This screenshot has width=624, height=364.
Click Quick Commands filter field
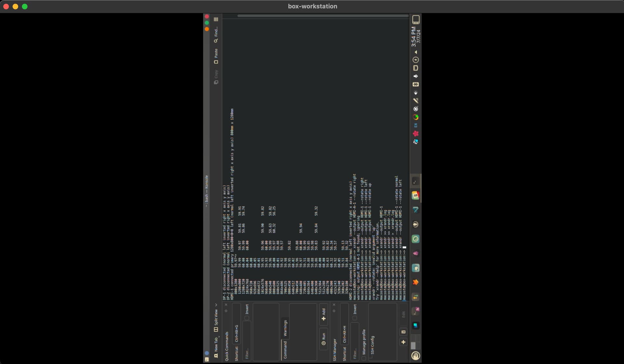coord(247,340)
